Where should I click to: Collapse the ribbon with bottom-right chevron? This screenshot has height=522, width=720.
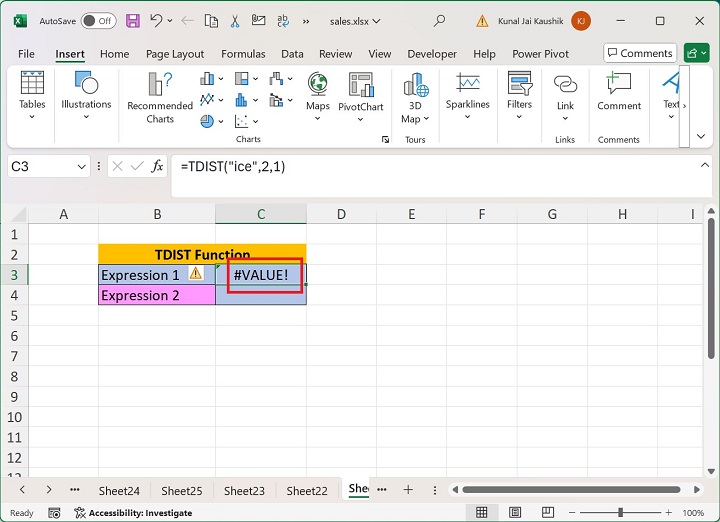point(701,136)
